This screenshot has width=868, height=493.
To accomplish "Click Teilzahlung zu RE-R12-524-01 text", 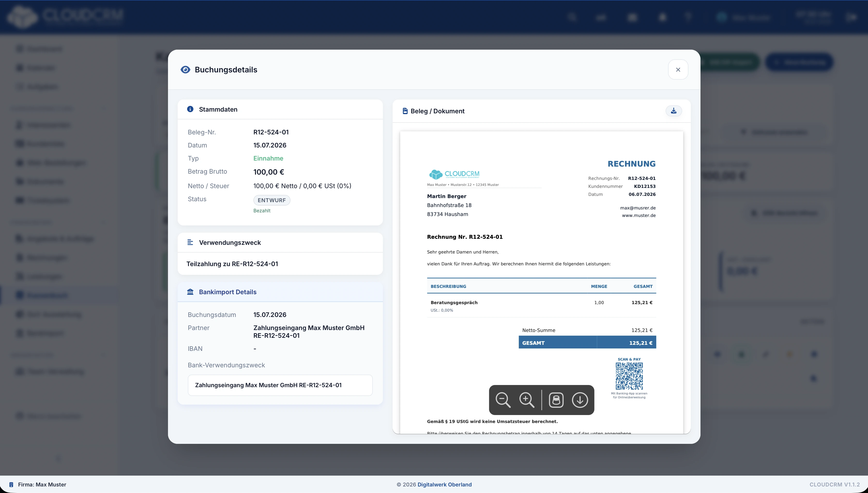I will [232, 264].
